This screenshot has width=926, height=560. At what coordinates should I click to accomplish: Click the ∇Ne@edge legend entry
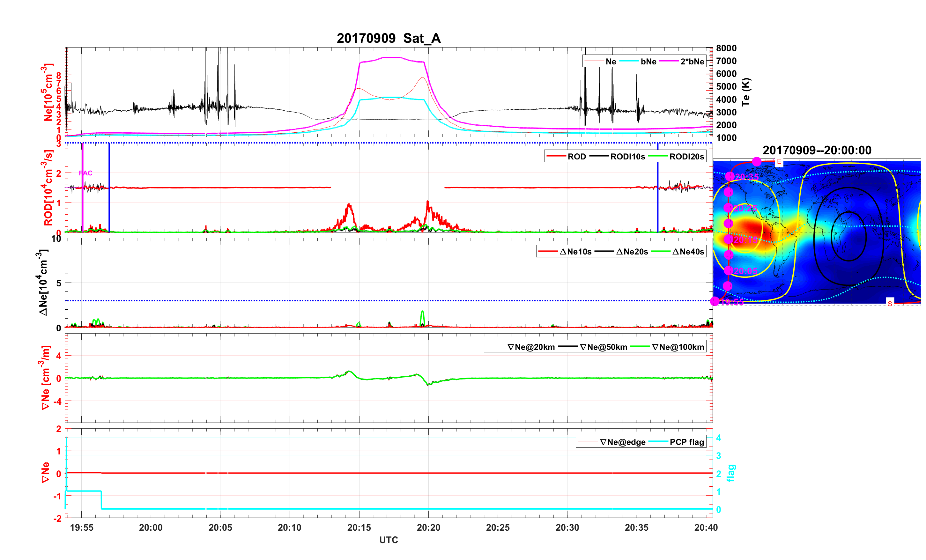click(622, 442)
